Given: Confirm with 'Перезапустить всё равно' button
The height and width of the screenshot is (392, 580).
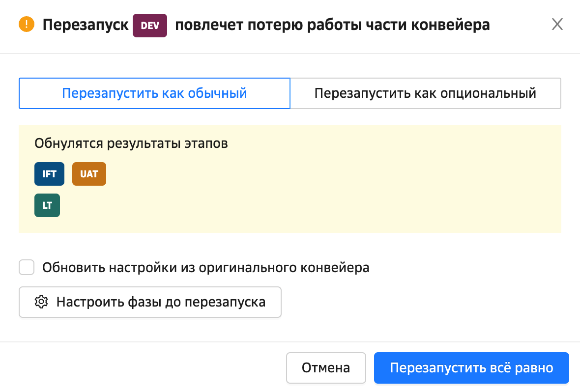Looking at the screenshot, I should (471, 367).
